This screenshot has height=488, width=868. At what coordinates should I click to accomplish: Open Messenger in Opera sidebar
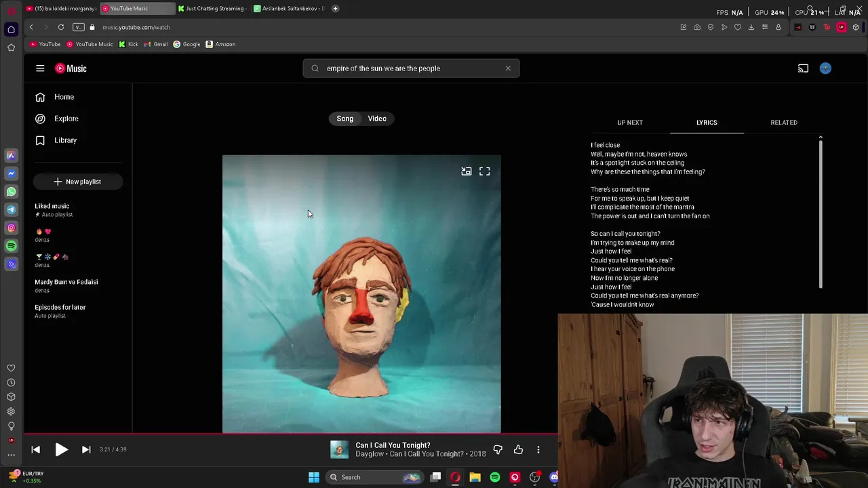(x=11, y=174)
